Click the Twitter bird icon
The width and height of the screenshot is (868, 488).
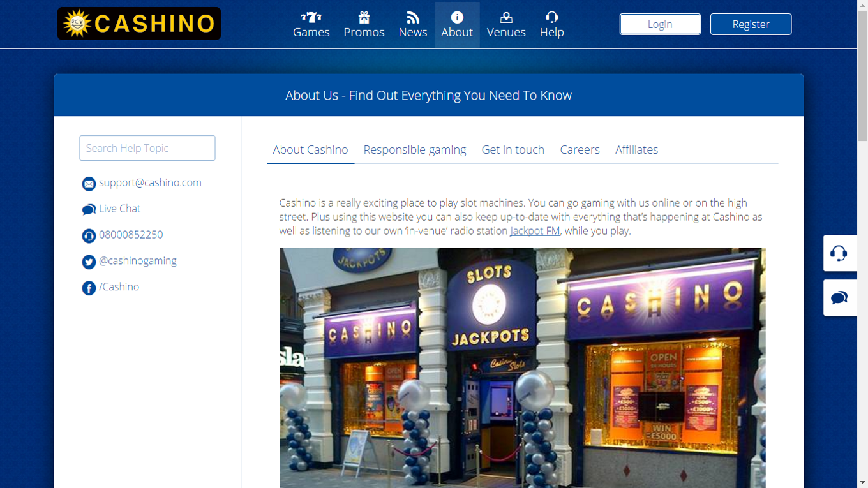(x=89, y=262)
